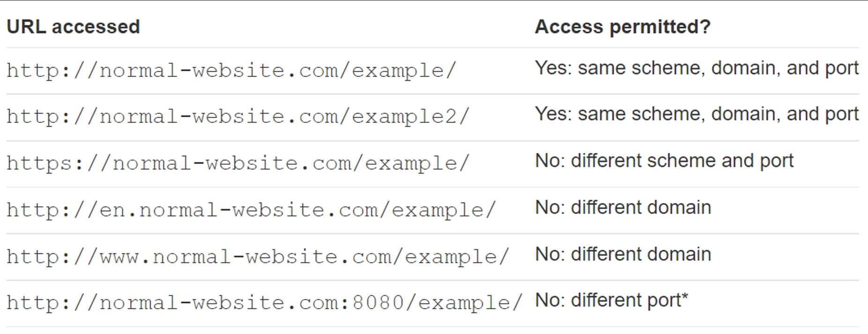
Task: Click the "https" scheme in the third URL
Action: [39, 163]
